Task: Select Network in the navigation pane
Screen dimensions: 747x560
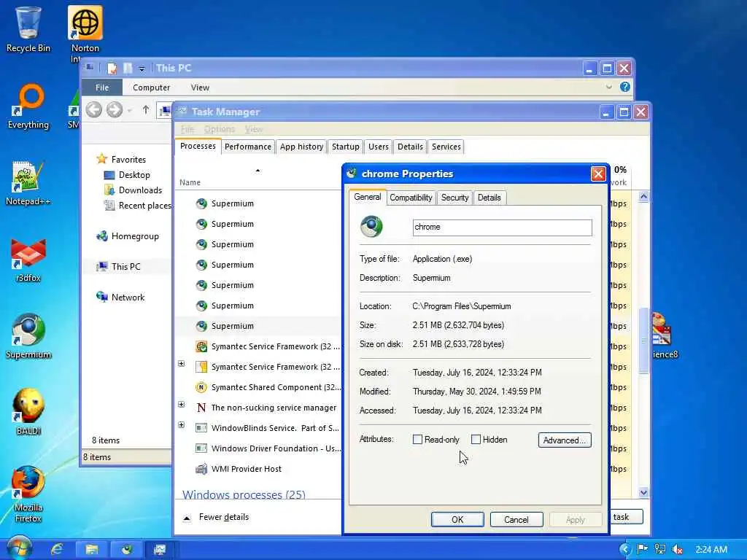Action: pyautogui.click(x=120, y=297)
